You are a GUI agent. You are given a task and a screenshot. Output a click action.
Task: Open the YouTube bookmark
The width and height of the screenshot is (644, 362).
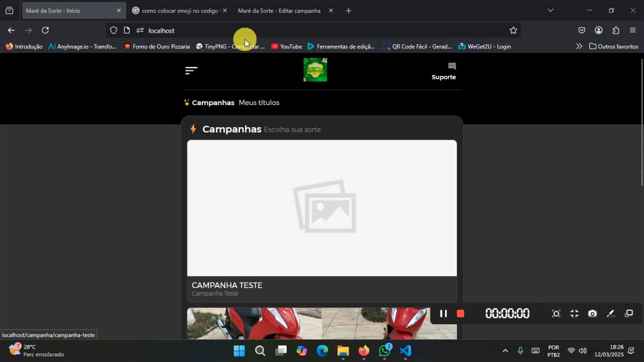pos(286,46)
